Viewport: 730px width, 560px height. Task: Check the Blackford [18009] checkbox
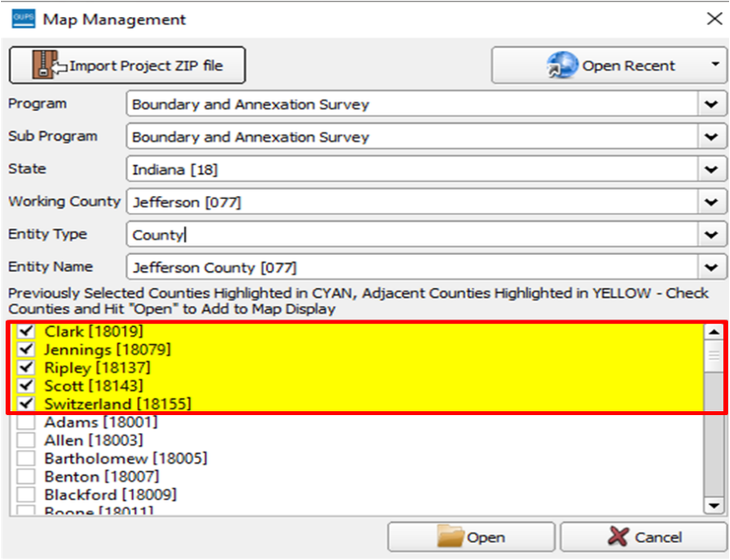click(27, 495)
